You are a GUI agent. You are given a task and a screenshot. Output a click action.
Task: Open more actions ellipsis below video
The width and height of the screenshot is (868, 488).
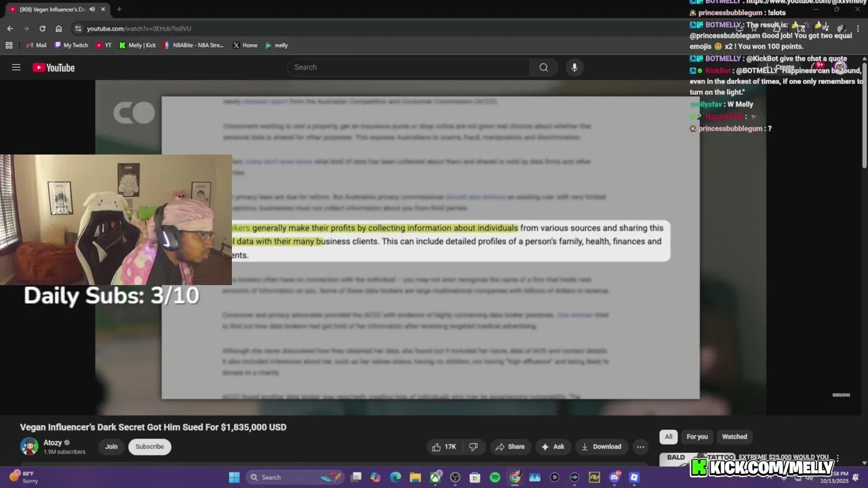[640, 447]
